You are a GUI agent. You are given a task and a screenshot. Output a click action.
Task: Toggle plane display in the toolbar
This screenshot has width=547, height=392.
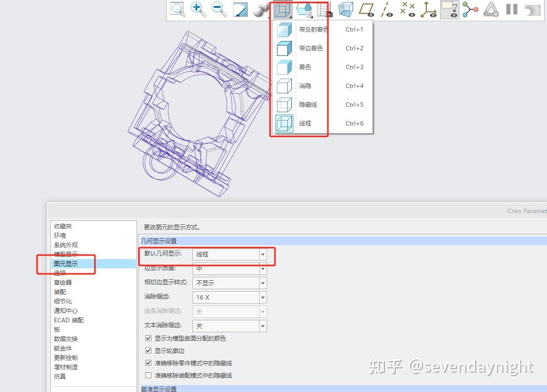366,9
